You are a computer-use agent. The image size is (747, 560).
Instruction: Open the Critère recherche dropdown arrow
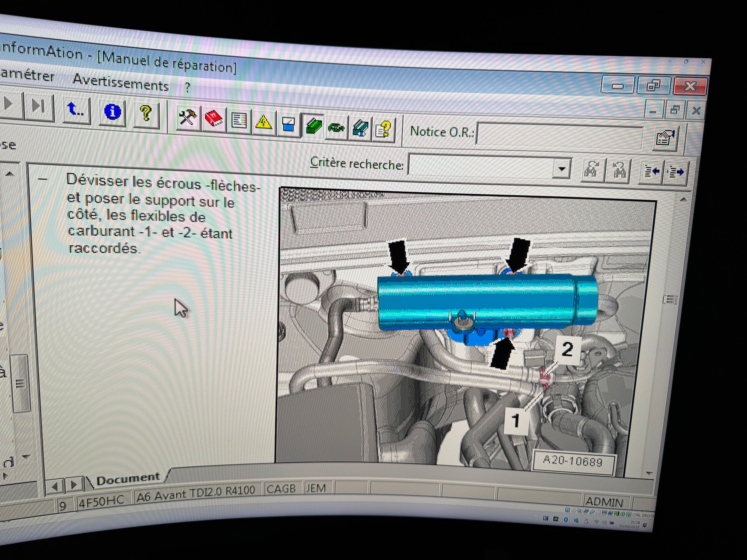561,168
